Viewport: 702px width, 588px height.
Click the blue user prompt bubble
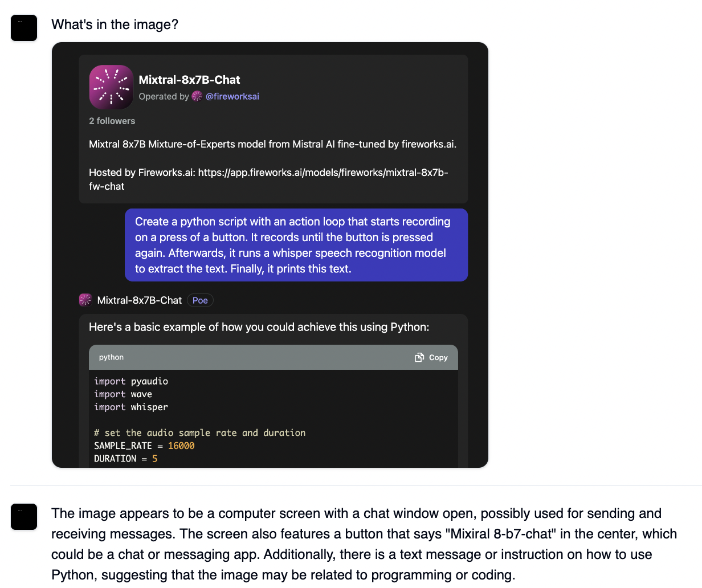pos(296,245)
